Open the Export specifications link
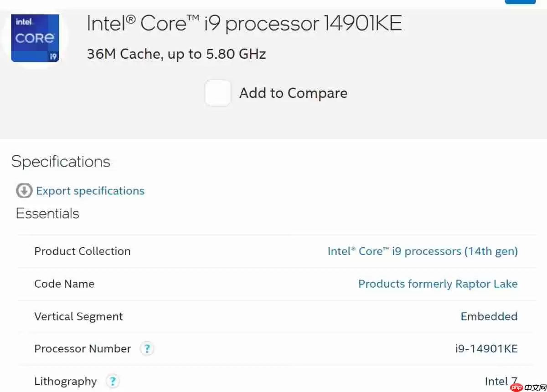547x392 pixels. point(90,191)
